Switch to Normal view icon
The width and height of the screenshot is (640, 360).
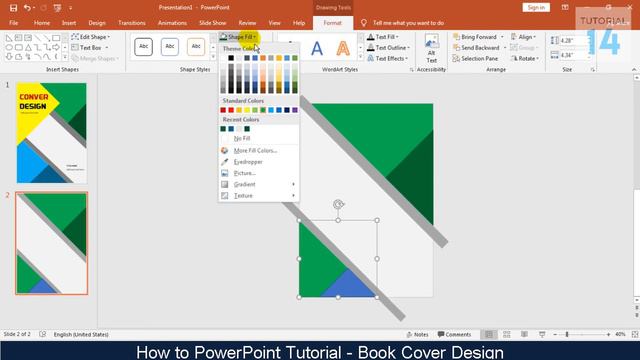[x=489, y=334]
